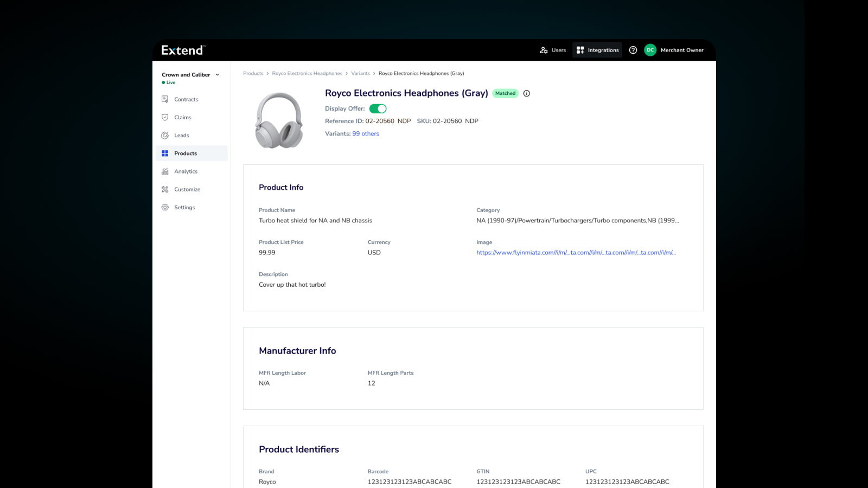Viewport: 868px width, 488px height.
Task: Click the DC user avatar
Action: [650, 50]
